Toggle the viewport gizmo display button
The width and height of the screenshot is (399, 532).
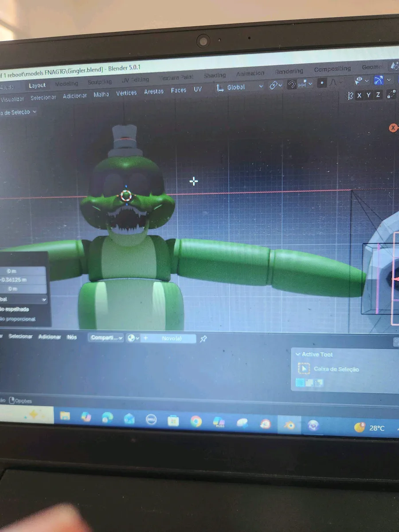click(x=378, y=80)
